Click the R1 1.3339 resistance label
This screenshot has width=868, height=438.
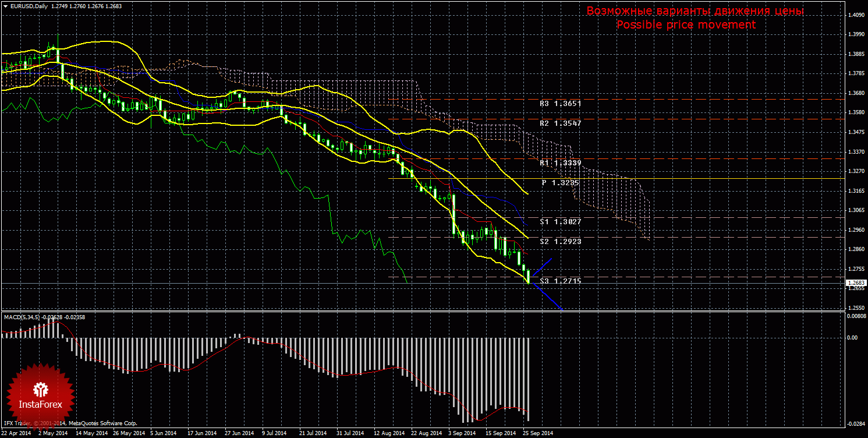(x=561, y=163)
